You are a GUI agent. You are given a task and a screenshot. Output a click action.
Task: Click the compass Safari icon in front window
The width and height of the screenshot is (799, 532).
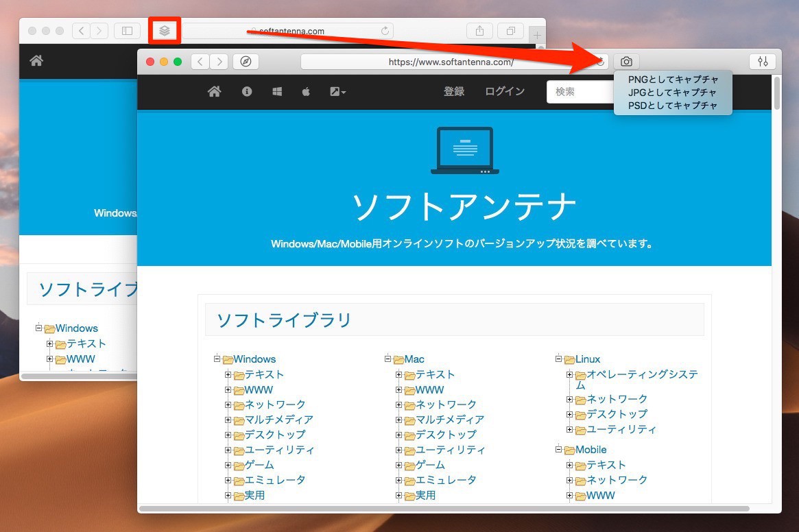pos(246,62)
